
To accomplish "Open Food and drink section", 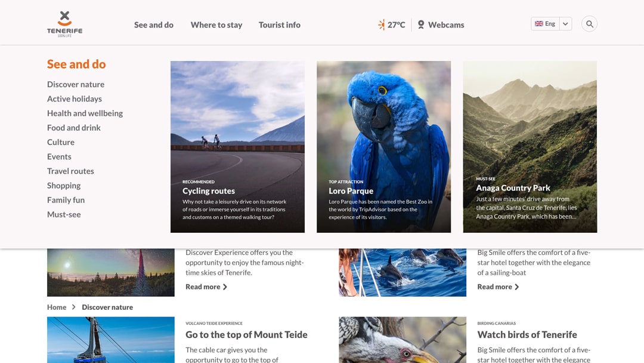I will pyautogui.click(x=73, y=127).
